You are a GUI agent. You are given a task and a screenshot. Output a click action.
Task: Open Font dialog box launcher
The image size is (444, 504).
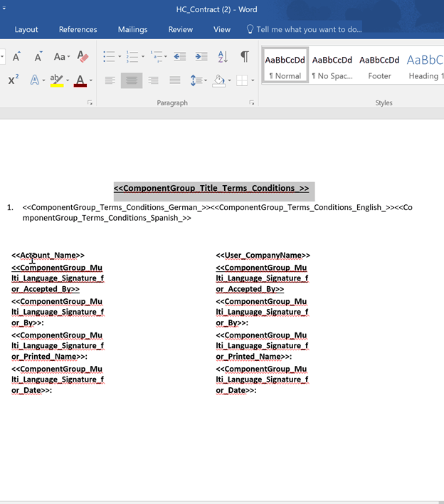(x=90, y=103)
